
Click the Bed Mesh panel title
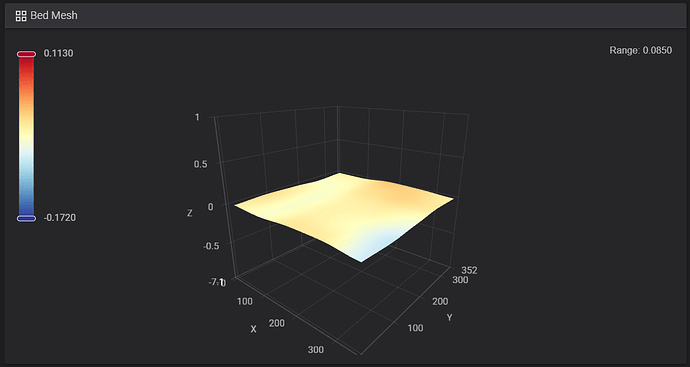coord(54,15)
